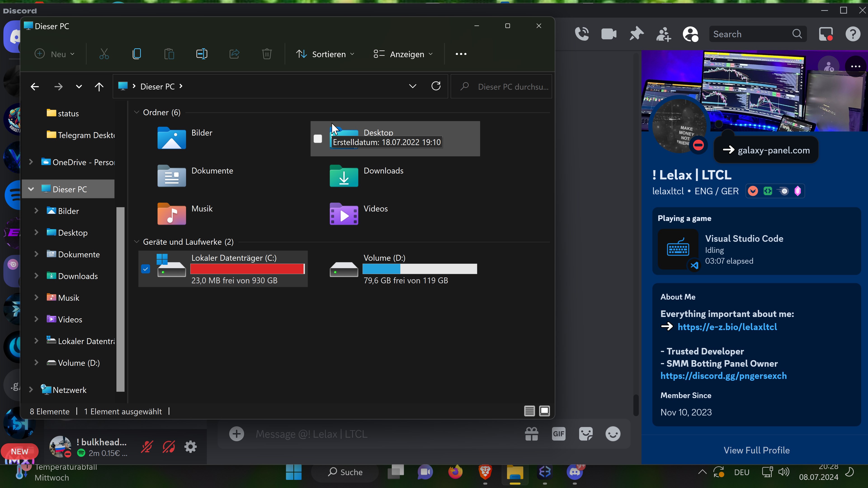Collapse the Ordner (6) section
Screen dimensions: 868x488
pyautogui.click(x=137, y=112)
